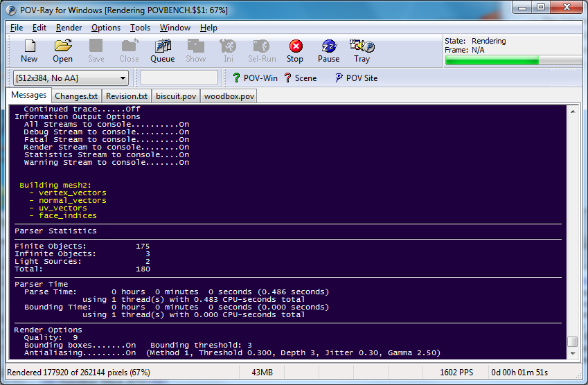Click the Sel-Run toolbar icon

click(x=262, y=51)
